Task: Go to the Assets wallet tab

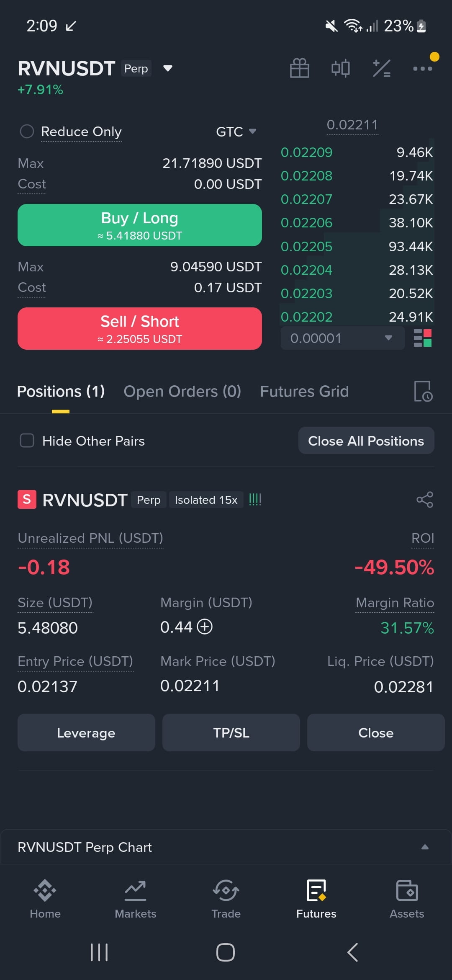Action: (407, 899)
